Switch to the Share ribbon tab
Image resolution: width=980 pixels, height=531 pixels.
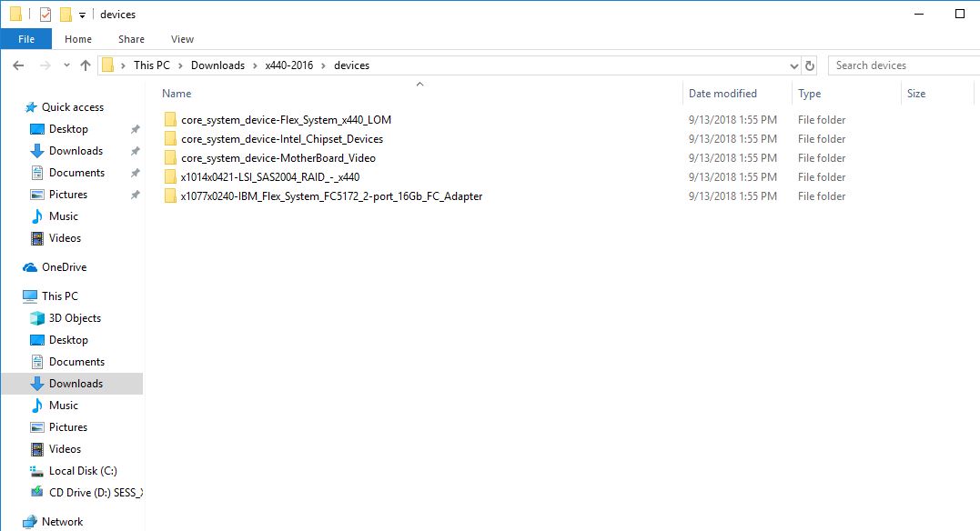(x=131, y=39)
